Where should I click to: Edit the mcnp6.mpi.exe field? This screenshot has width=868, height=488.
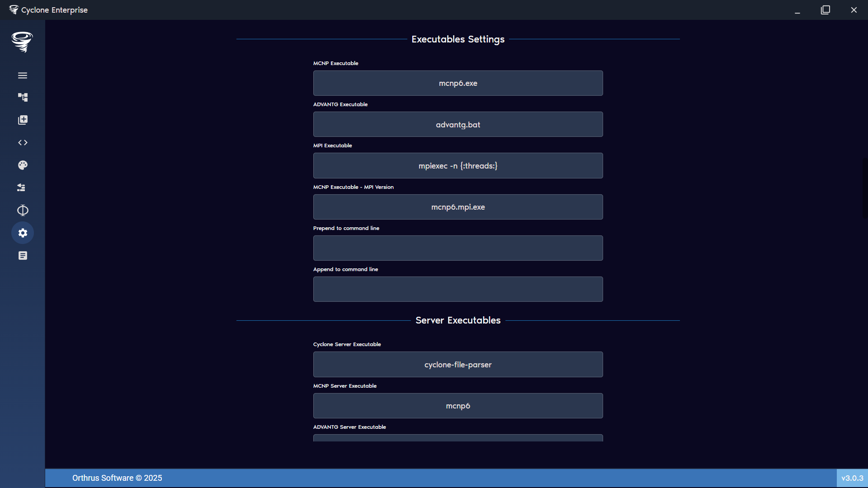458,206
